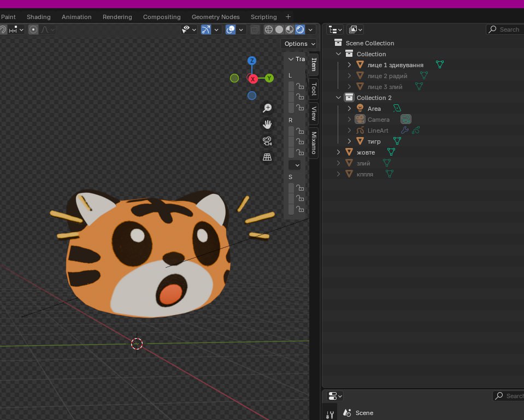Screen dimensions: 524x420
Task: Expand the жовте object row
Action: 339,152
